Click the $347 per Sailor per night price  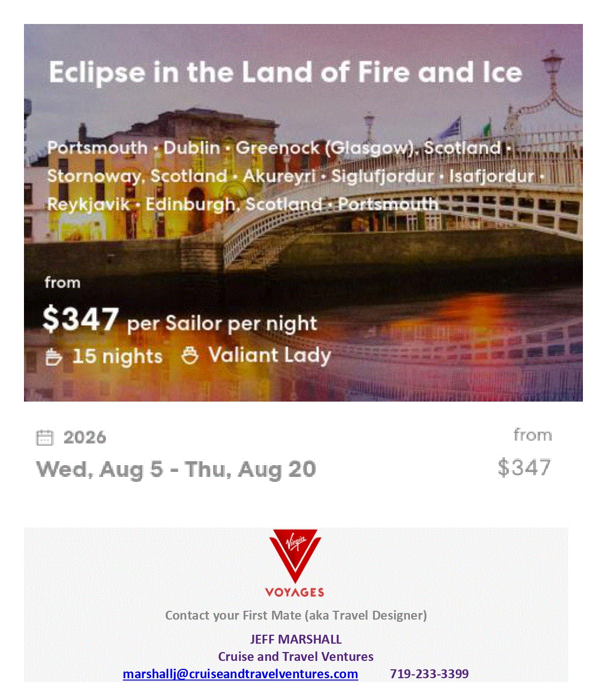(180, 320)
